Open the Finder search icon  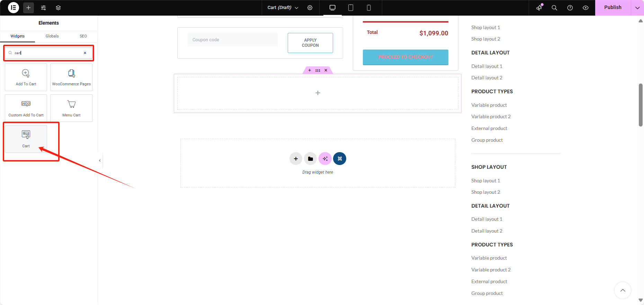point(554,8)
